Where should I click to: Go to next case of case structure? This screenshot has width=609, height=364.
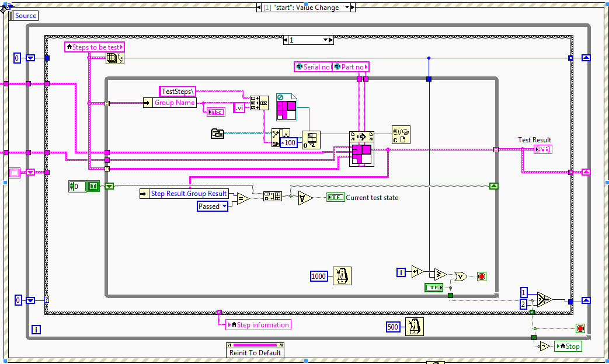click(x=331, y=40)
